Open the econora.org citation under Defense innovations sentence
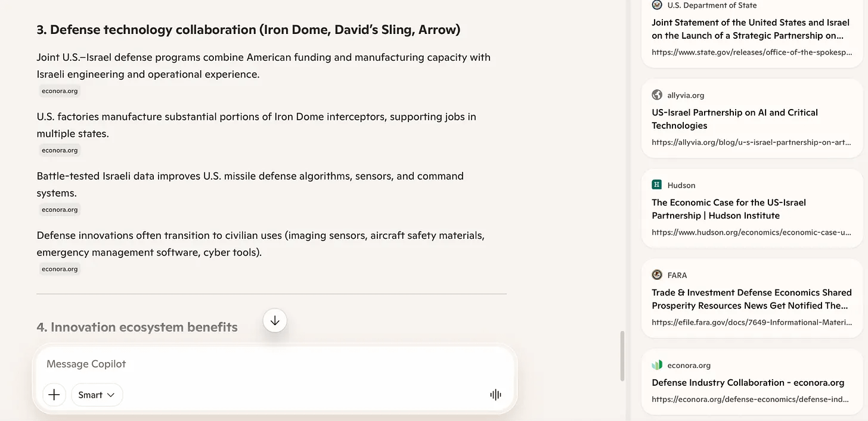This screenshot has width=868, height=421. pos(60,269)
